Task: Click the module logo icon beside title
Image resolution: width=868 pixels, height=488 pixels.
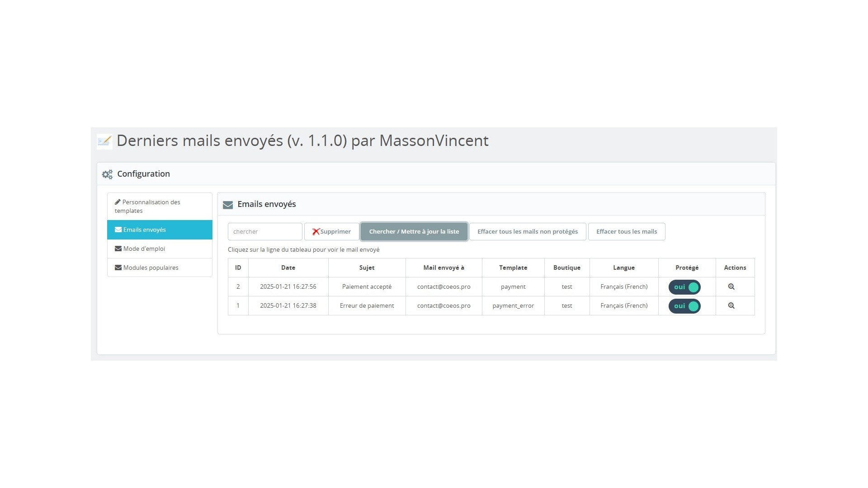Action: 104,141
